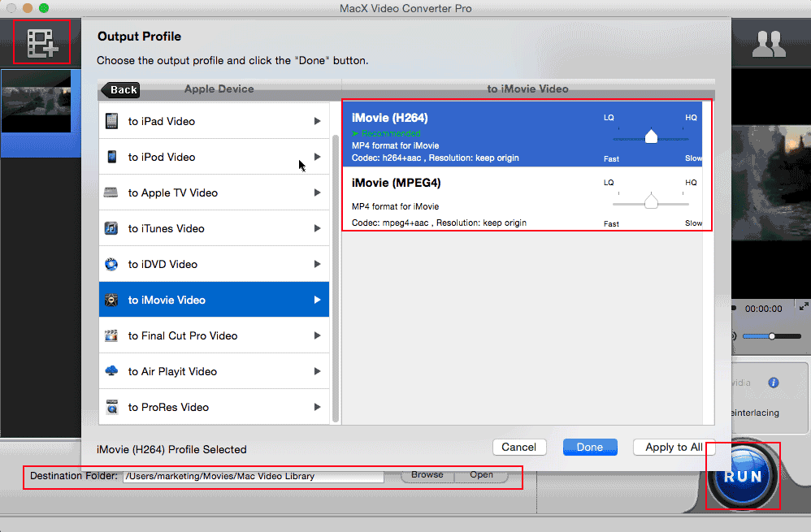This screenshot has height=532, width=811.
Task: Select to iTunes Video category
Action: click(x=215, y=228)
